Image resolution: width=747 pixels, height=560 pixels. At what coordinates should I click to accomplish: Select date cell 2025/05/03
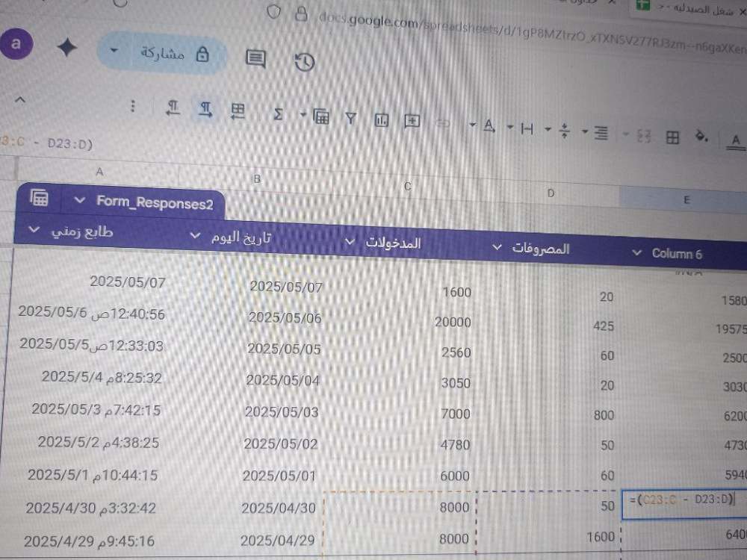(x=282, y=412)
